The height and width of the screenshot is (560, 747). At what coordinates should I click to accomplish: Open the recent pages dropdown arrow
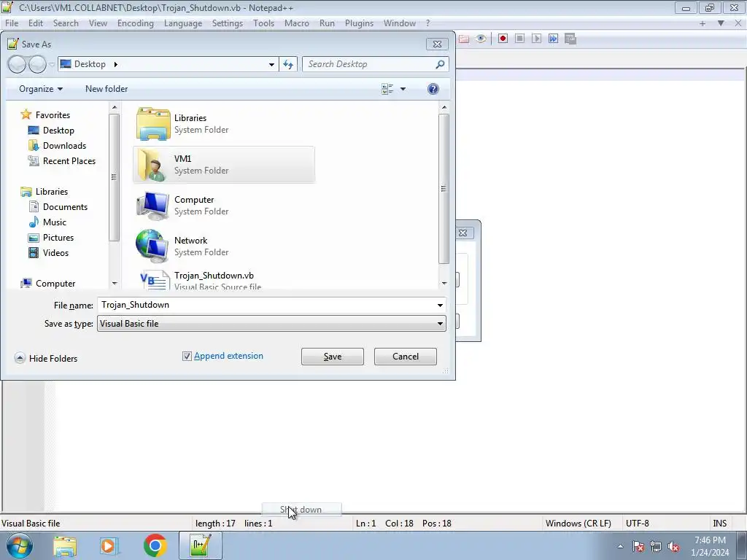(x=52, y=64)
